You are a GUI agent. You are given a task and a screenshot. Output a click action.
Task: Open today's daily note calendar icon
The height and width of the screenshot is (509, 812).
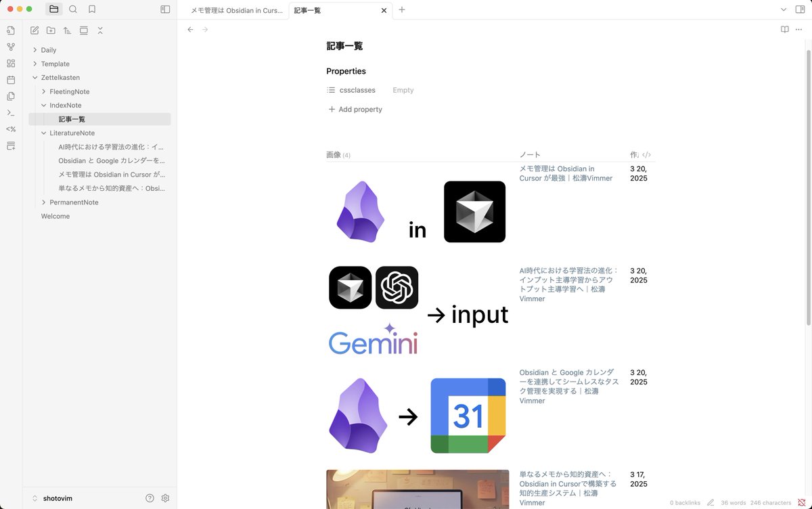pyautogui.click(x=11, y=80)
